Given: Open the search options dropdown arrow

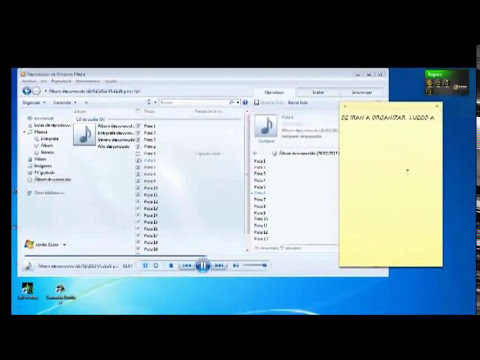Looking at the screenshot, I should click(238, 102).
